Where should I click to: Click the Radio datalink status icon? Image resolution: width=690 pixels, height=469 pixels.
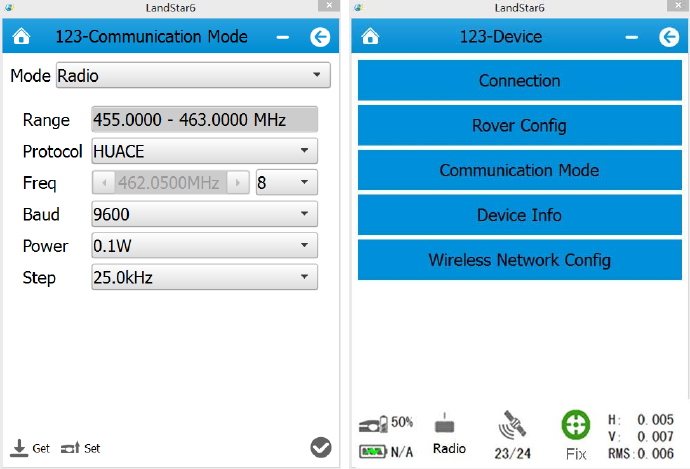click(x=449, y=426)
